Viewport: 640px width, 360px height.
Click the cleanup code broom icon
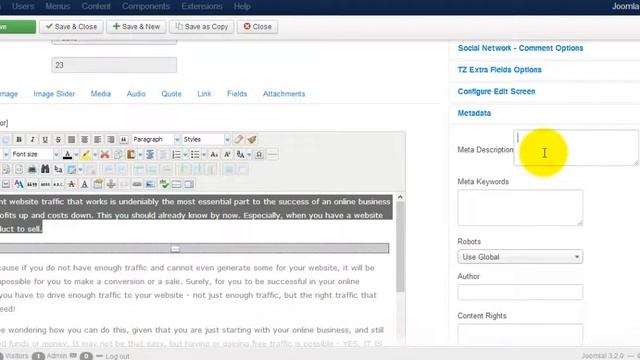coord(252,140)
